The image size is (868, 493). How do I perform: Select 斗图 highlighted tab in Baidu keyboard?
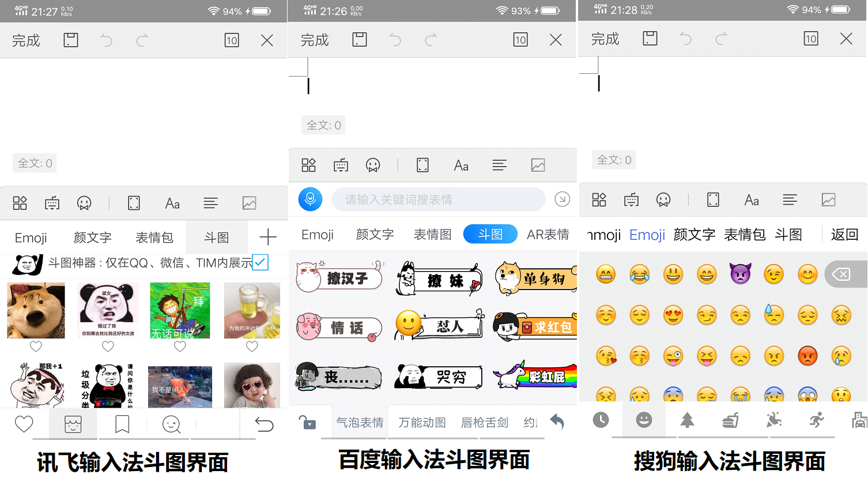[490, 234]
